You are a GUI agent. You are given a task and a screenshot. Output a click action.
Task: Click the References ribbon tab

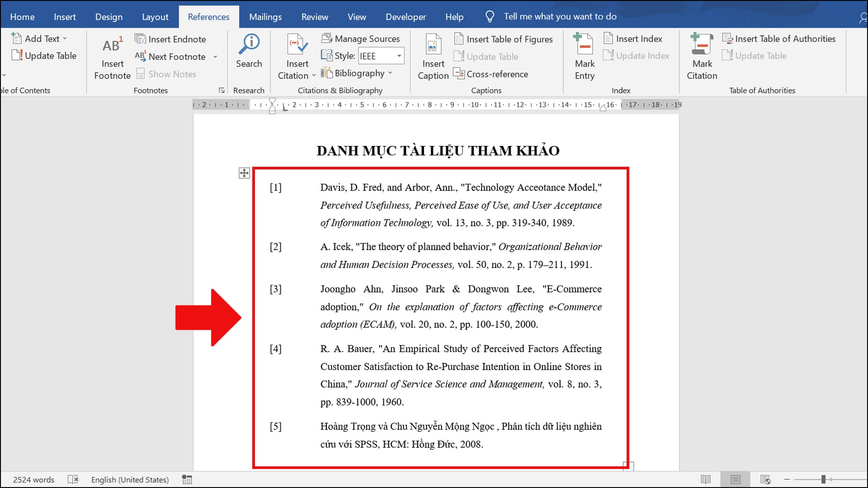click(208, 16)
